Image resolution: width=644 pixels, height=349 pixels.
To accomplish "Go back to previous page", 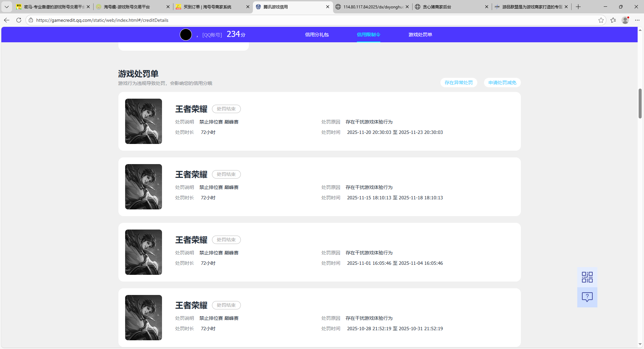I will click(x=7, y=20).
